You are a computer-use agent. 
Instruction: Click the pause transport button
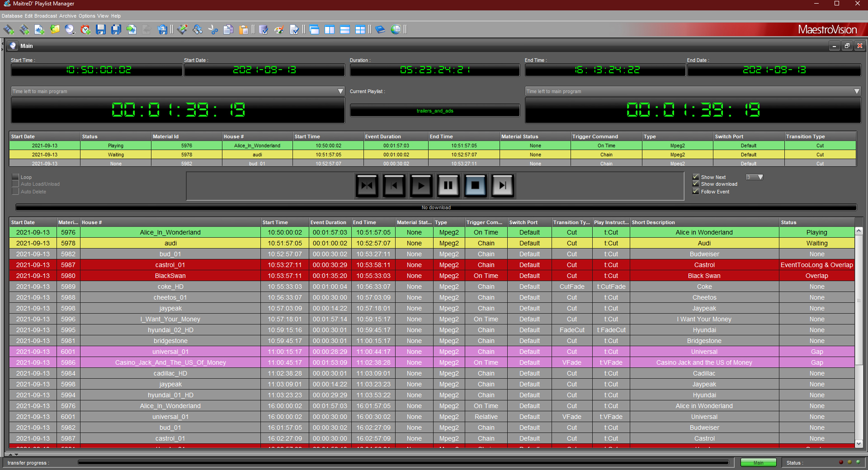point(448,186)
